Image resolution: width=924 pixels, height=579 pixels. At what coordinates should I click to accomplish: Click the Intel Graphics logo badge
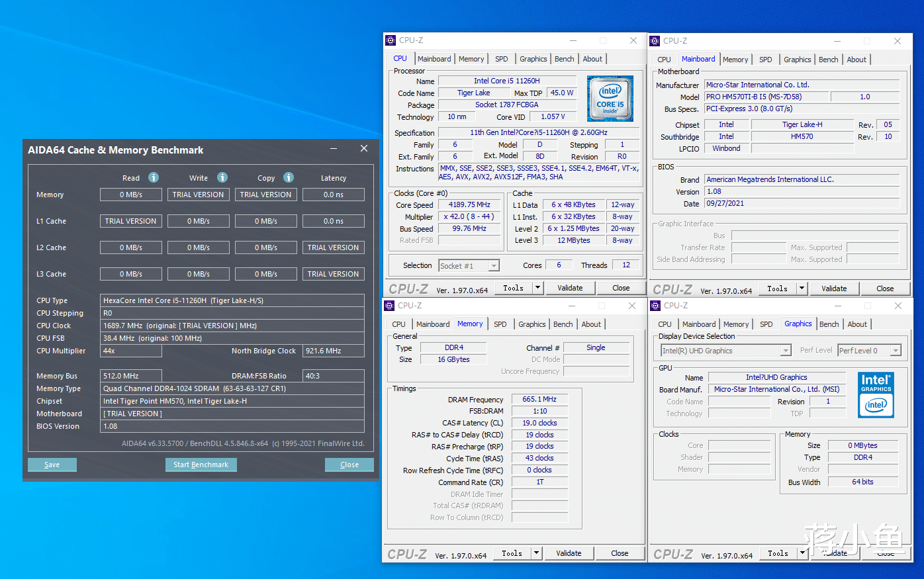[876, 395]
